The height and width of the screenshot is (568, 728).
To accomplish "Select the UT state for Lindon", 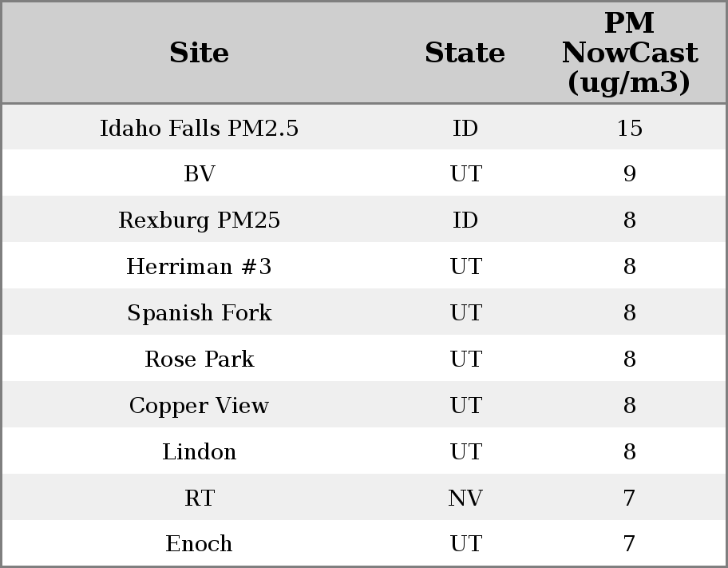I will pyautogui.click(x=465, y=452).
